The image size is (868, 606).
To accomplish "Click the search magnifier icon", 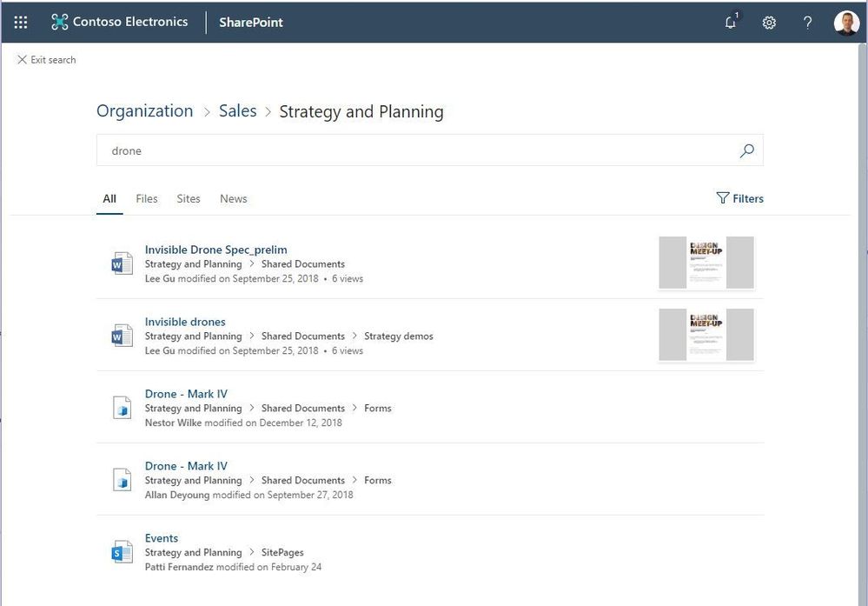I will [745, 150].
